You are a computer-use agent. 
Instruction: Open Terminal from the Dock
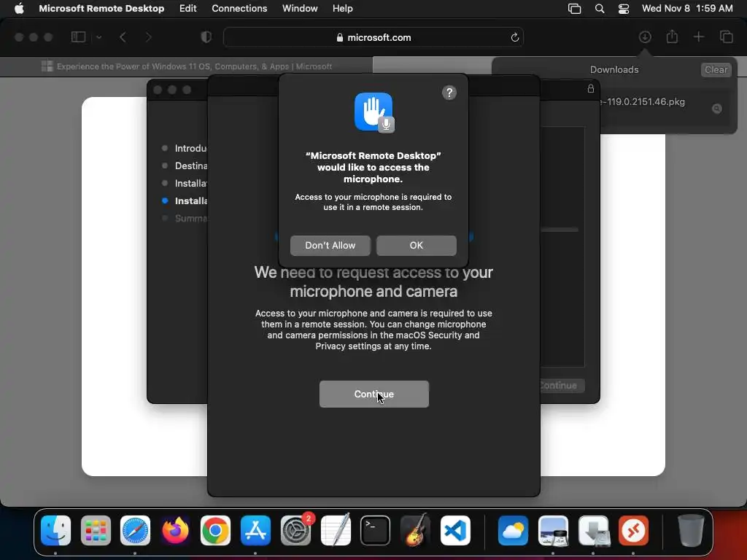coord(375,530)
